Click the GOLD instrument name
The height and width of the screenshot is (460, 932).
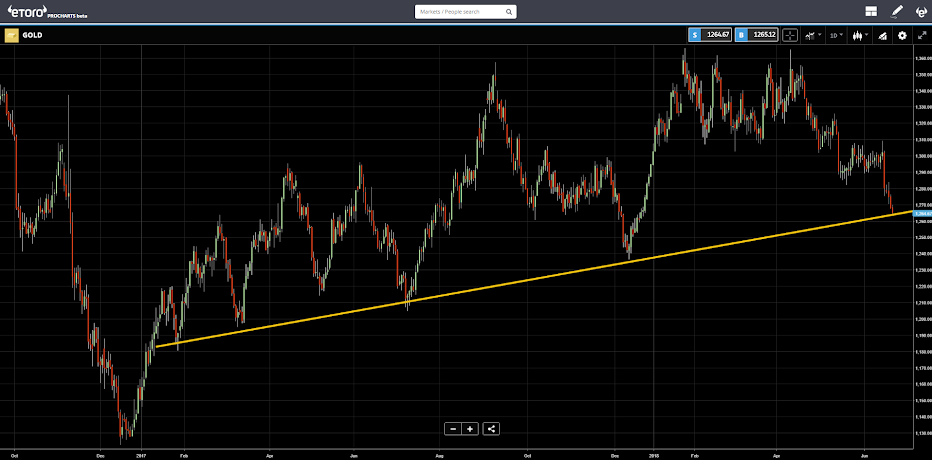coord(32,36)
